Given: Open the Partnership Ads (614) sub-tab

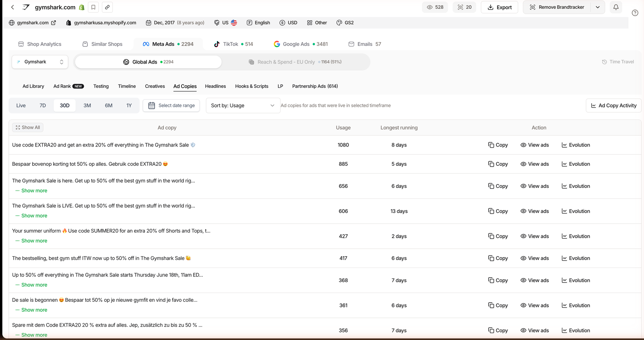Looking at the screenshot, I should [315, 86].
